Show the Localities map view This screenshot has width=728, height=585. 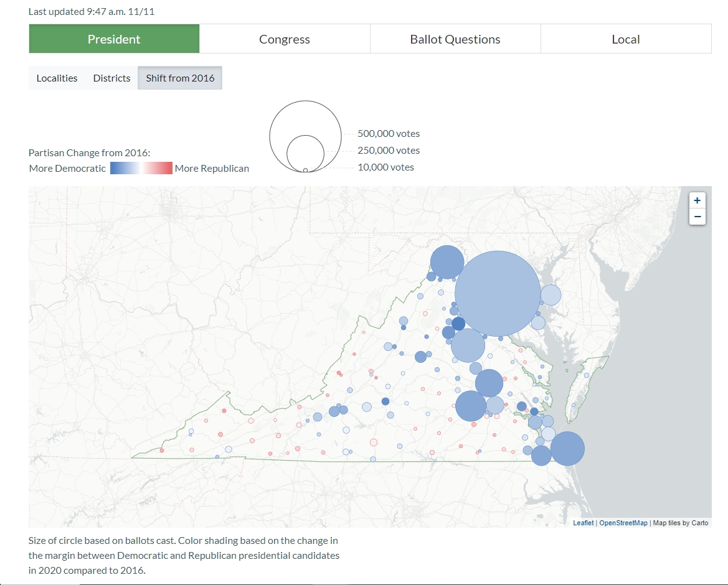57,78
